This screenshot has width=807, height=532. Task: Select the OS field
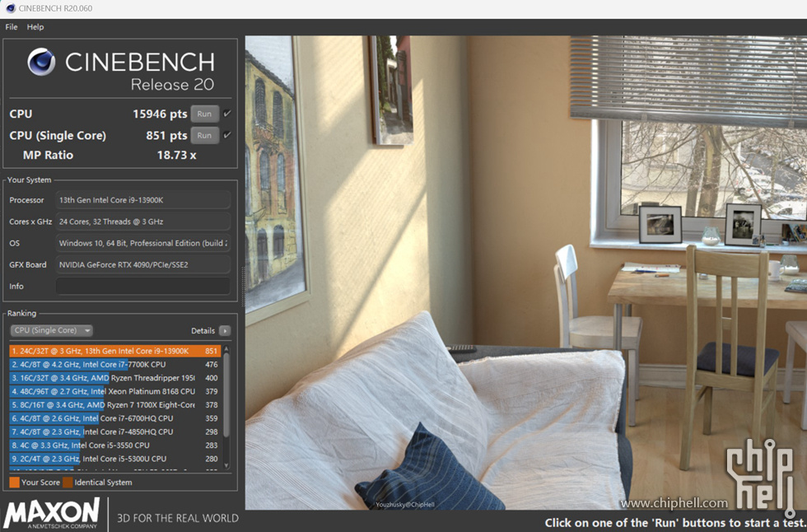142,244
